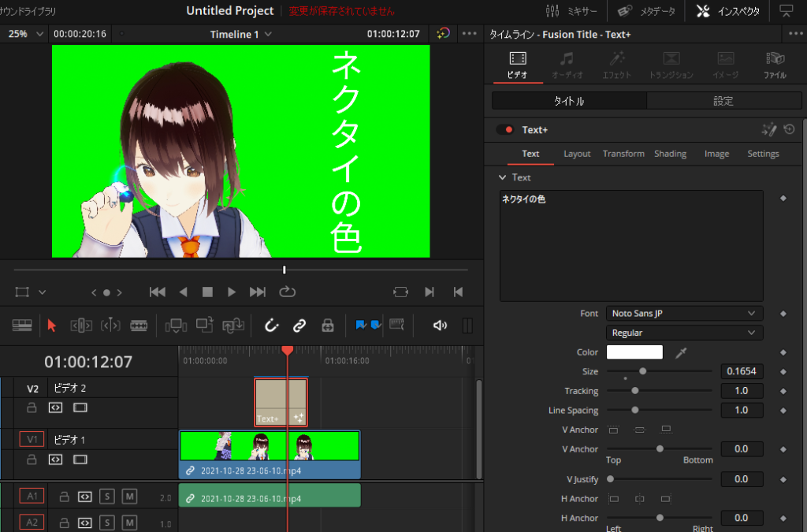Screen dimensions: 807x532
Task: Click the Size slider handle
Action: point(643,371)
